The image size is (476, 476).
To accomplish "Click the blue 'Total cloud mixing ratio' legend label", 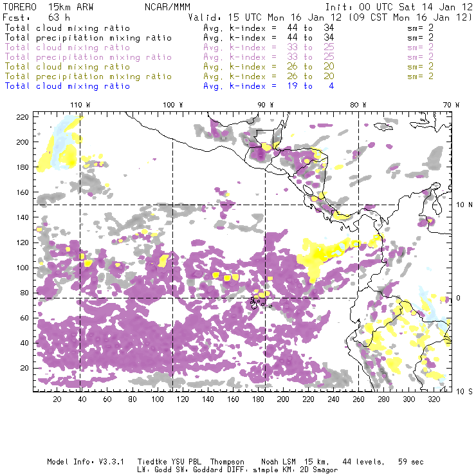I will click(68, 86).
